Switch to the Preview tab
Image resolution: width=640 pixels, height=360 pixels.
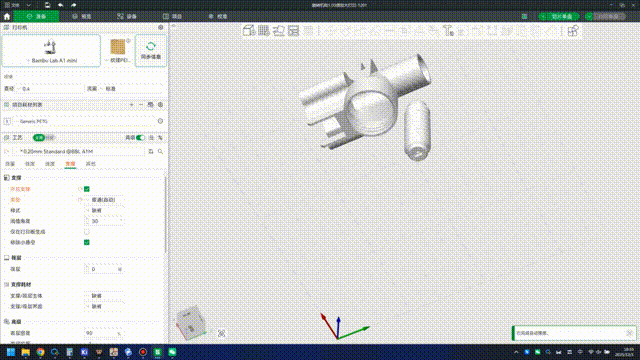coord(82,16)
